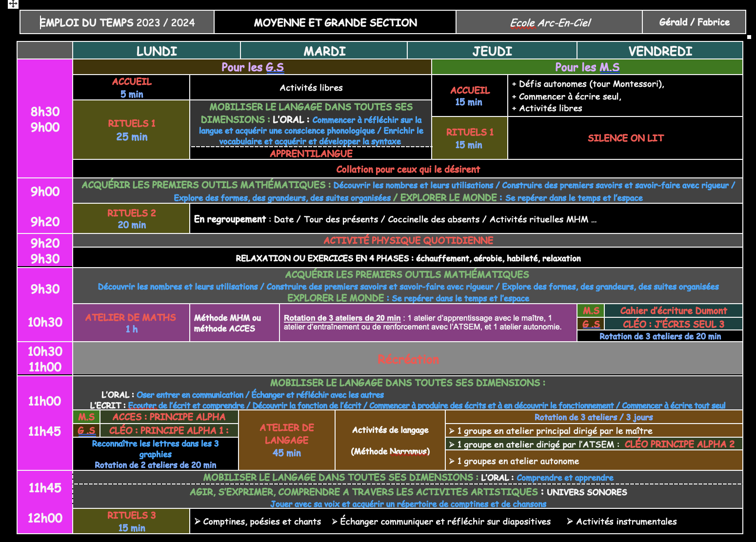Click the grey "Récréation" row
This screenshot has width=756, height=542.
(408, 359)
